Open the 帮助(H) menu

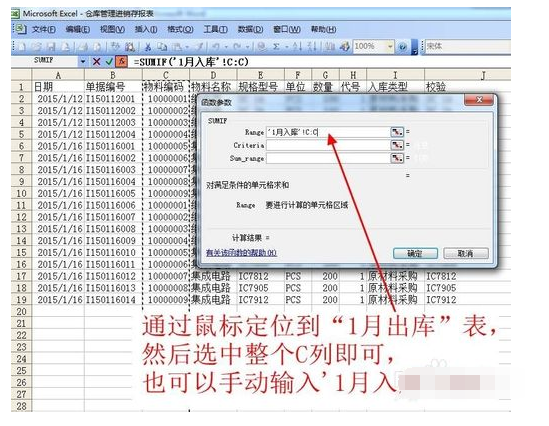click(324, 29)
